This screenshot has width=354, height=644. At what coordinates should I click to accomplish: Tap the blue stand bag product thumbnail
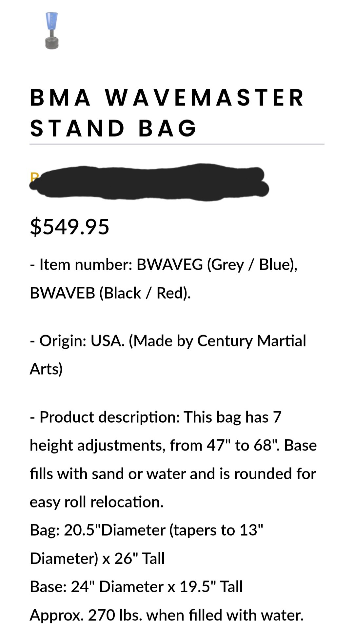[52, 31]
